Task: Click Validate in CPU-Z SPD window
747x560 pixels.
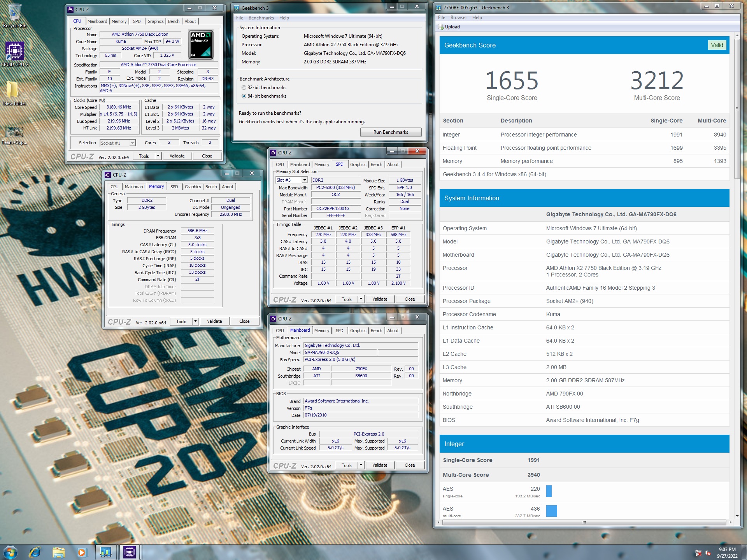Action: coord(380,299)
